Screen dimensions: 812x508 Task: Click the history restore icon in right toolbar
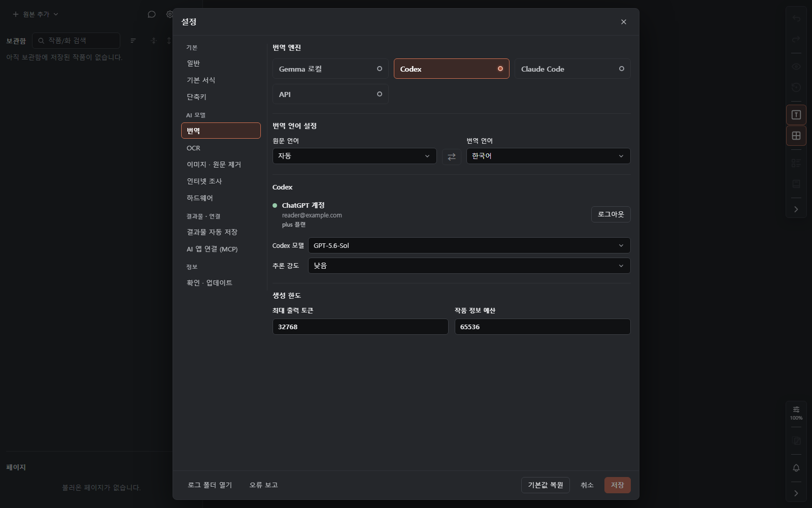click(796, 87)
